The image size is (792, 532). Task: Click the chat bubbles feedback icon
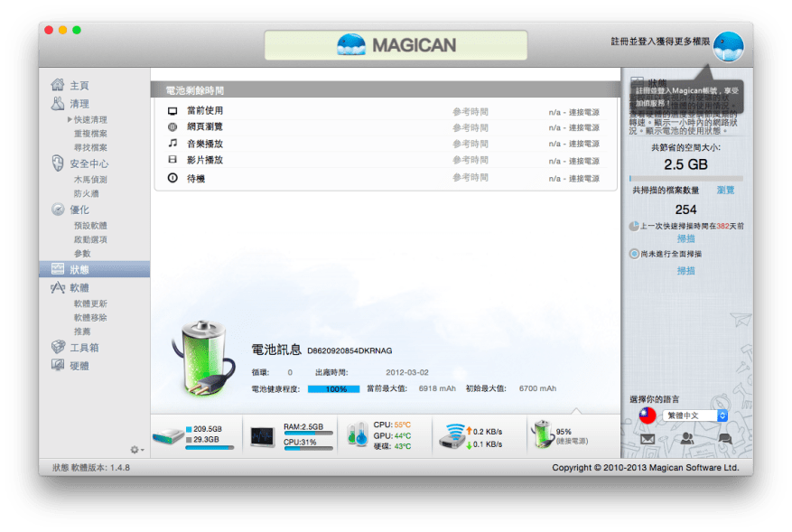coord(724,439)
